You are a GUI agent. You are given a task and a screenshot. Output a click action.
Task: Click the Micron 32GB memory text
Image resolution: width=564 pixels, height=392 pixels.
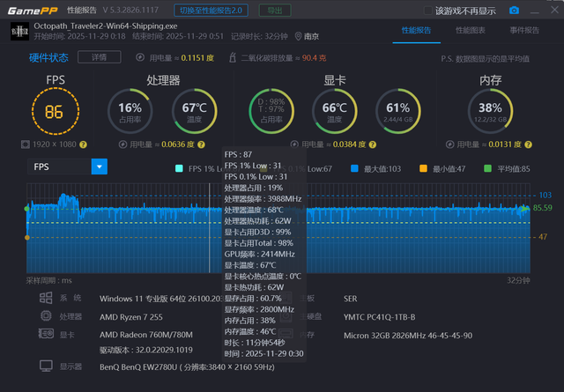pos(408,335)
